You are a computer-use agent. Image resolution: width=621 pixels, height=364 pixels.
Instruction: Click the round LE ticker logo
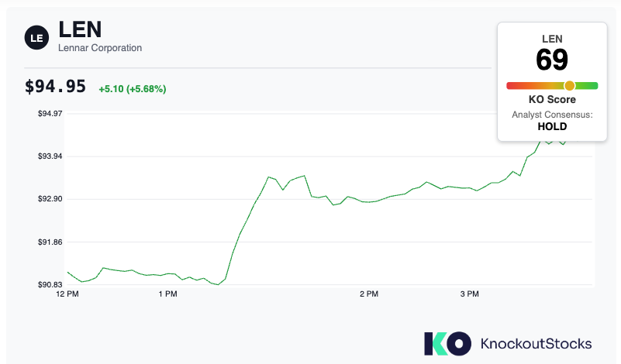[x=36, y=38]
